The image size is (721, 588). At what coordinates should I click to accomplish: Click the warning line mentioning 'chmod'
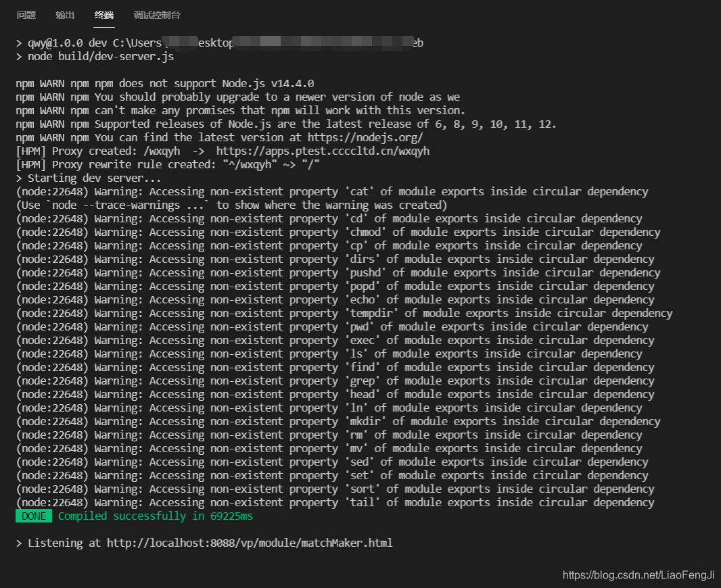(338, 232)
